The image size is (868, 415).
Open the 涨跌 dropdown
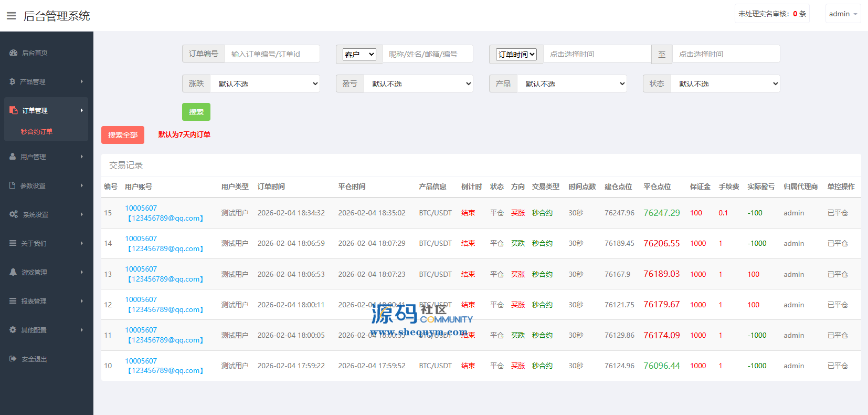[265, 84]
